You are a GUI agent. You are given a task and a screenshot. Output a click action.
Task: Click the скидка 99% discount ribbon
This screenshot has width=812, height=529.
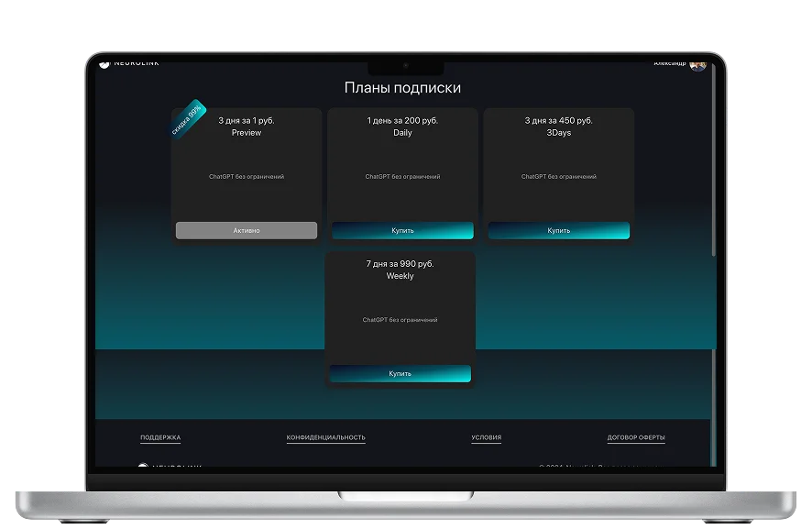tap(188, 118)
